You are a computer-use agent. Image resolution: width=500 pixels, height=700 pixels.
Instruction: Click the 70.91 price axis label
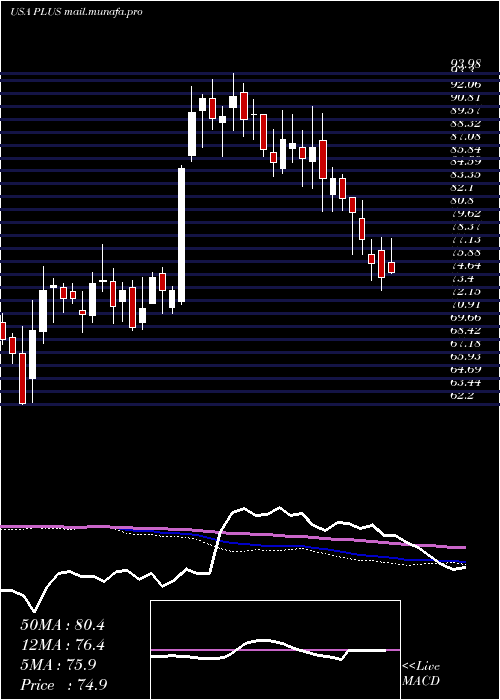465,304
